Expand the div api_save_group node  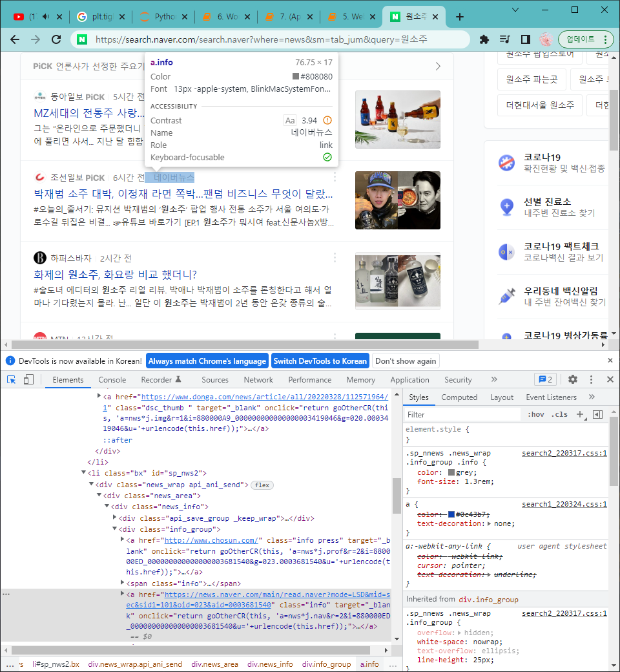pos(114,518)
